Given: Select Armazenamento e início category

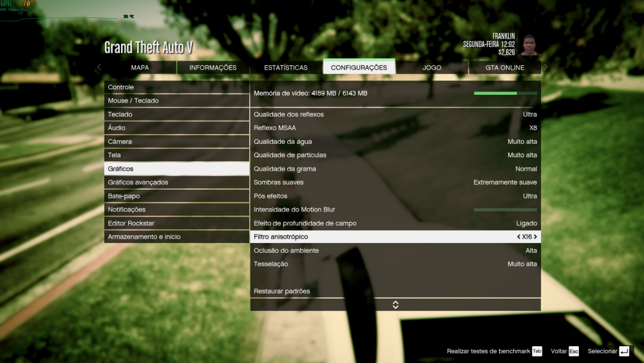Looking at the screenshot, I should coord(176,237).
